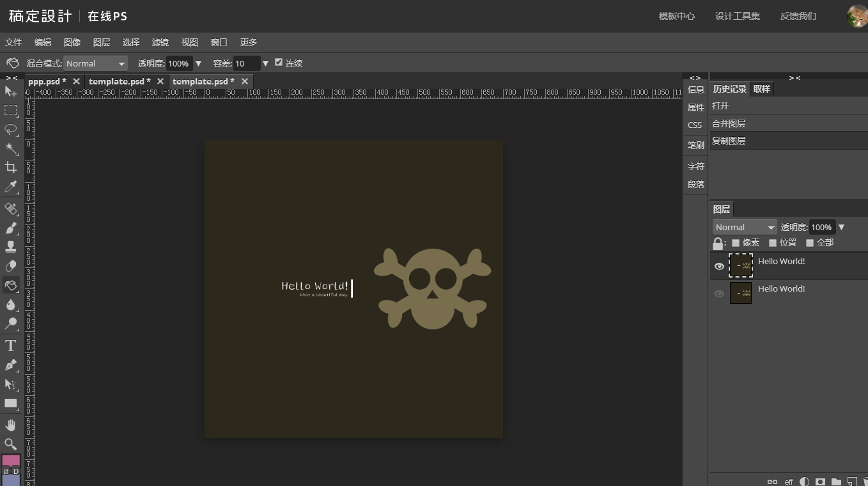Expand the 容差 value dropdown arrow

coord(265,63)
